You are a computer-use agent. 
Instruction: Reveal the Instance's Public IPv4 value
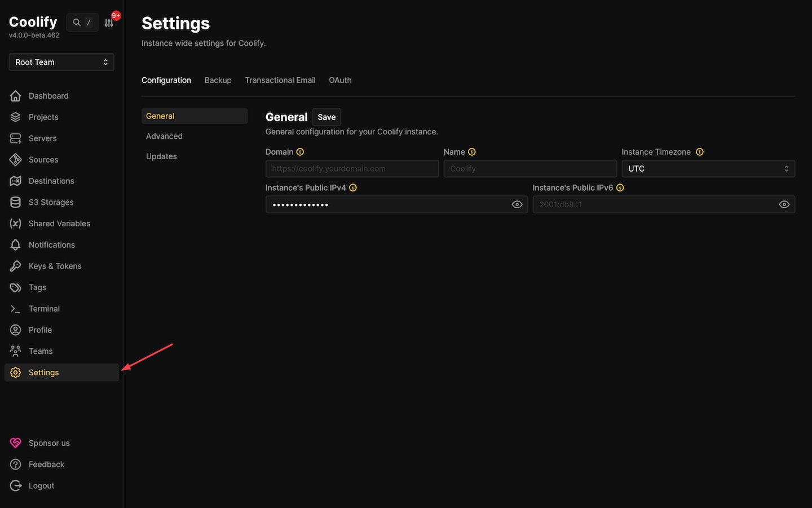pos(517,204)
